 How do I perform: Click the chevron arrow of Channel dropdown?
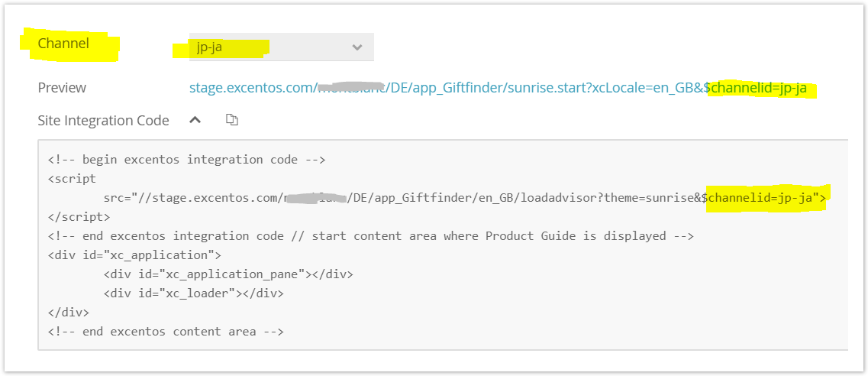point(357,47)
